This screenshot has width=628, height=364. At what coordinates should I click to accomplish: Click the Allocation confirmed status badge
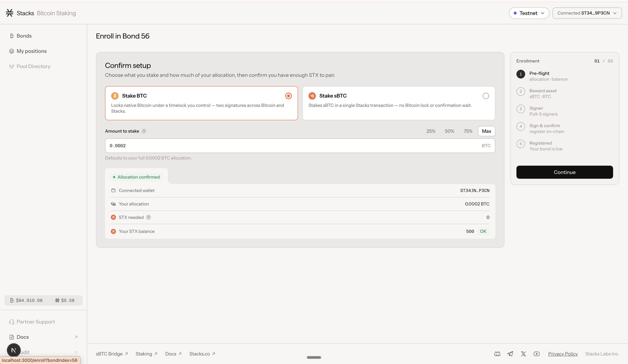(x=136, y=177)
